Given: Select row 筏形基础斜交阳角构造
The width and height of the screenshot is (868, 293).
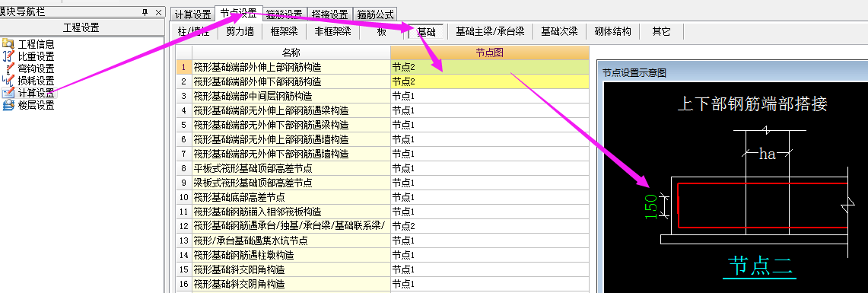Looking at the screenshot, I should [x=291, y=269].
